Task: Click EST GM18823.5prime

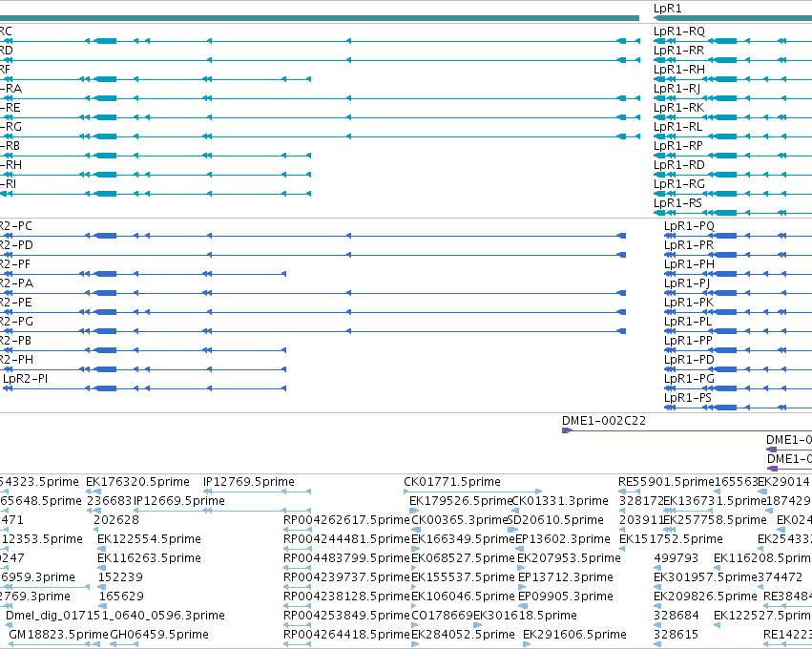Action: (x=58, y=635)
